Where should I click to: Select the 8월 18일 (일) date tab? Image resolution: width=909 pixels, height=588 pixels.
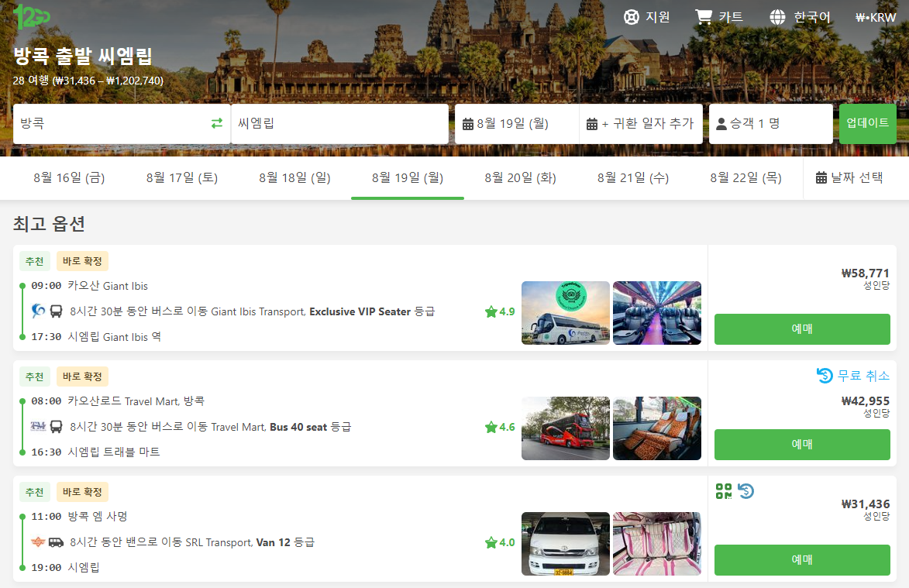click(294, 178)
